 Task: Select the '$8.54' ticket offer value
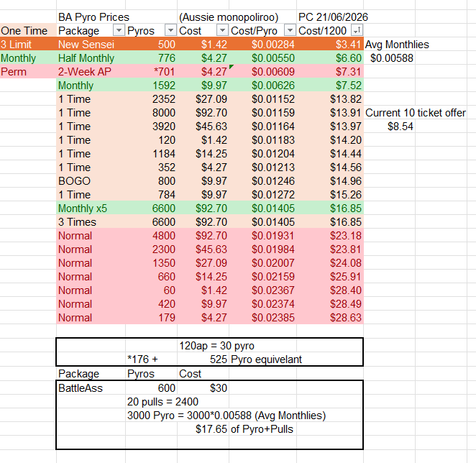[x=390, y=127]
